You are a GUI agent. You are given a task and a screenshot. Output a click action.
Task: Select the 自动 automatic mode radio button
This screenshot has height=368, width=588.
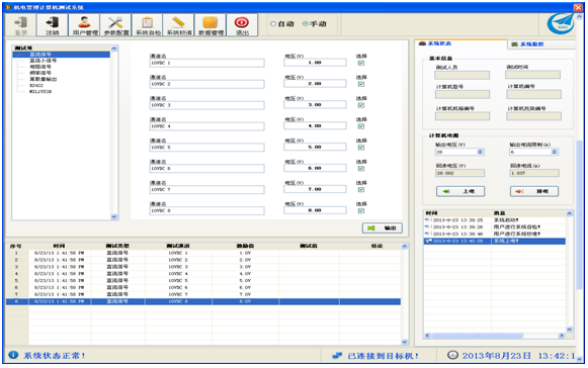[x=273, y=24]
